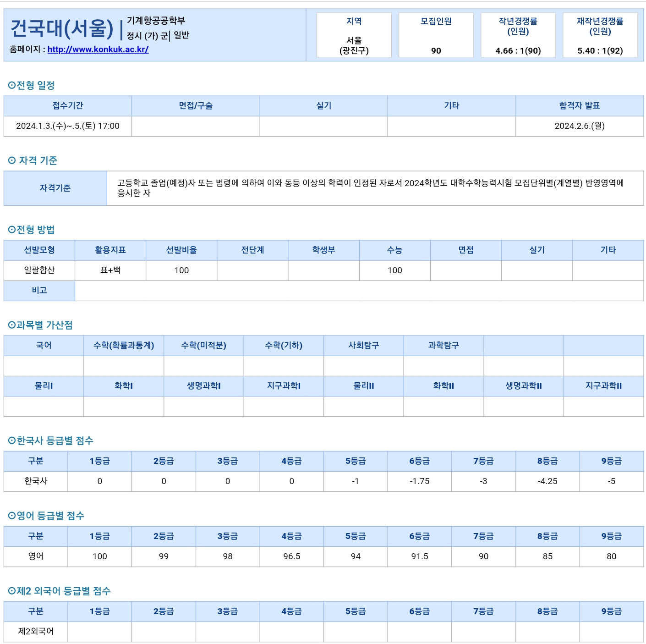Viewport: 646px width, 644px height.
Task: Select the 80 score in the 영어 row
Action: tap(612, 556)
